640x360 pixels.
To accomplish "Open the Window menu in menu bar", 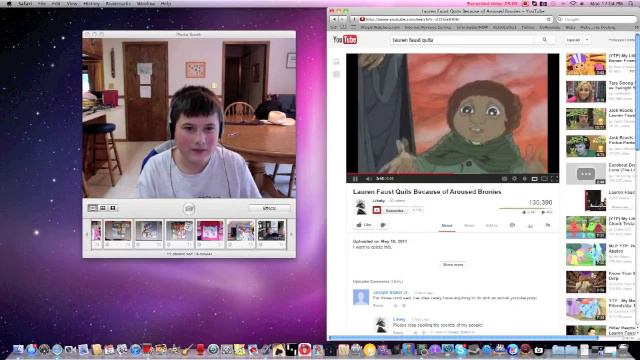I will point(146,3).
